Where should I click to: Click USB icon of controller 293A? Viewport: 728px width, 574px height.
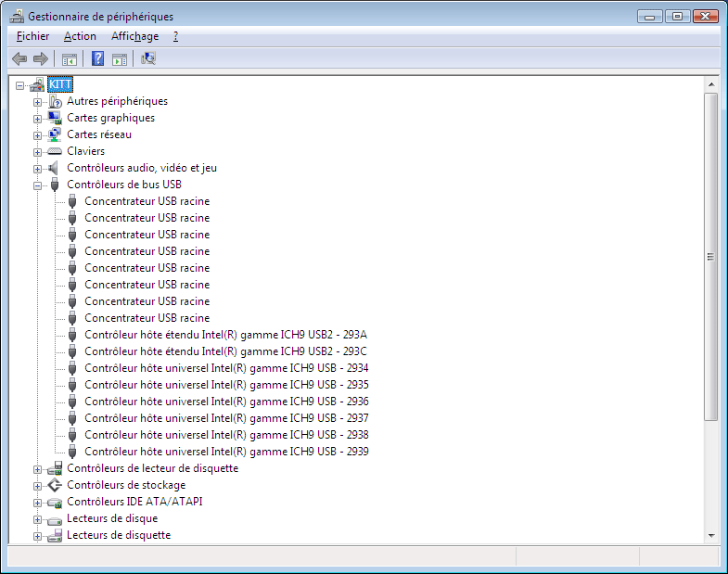point(72,335)
